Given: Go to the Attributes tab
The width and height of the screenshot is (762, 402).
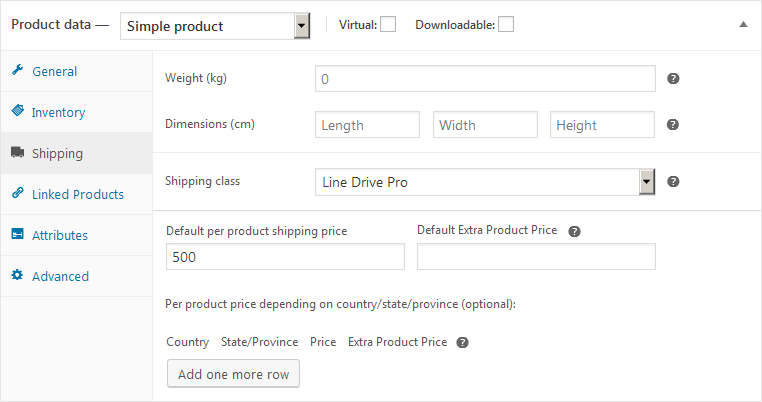Looking at the screenshot, I should click(x=60, y=235).
